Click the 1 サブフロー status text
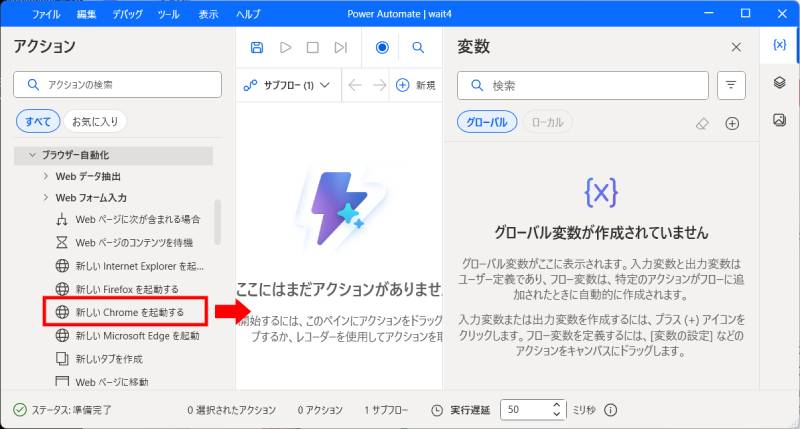Screen dimensions: 800x429 tap(386, 410)
